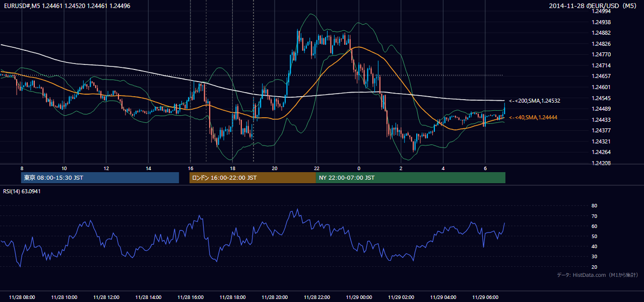644x302 pixels.
Task: Click price axis value 1.24489
Action: (602, 109)
